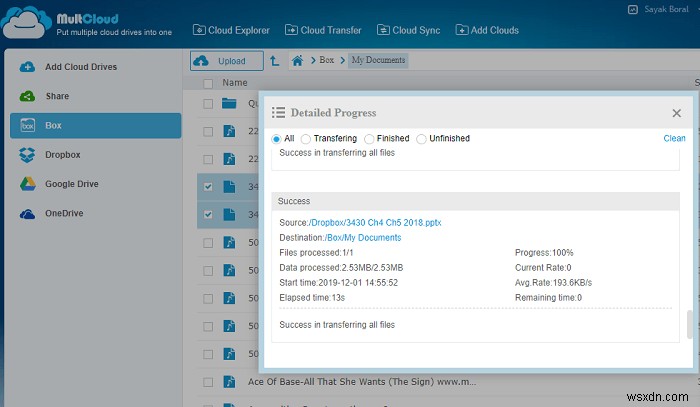Go to Cloud Sync
This screenshot has width=700, height=407.
408,30
